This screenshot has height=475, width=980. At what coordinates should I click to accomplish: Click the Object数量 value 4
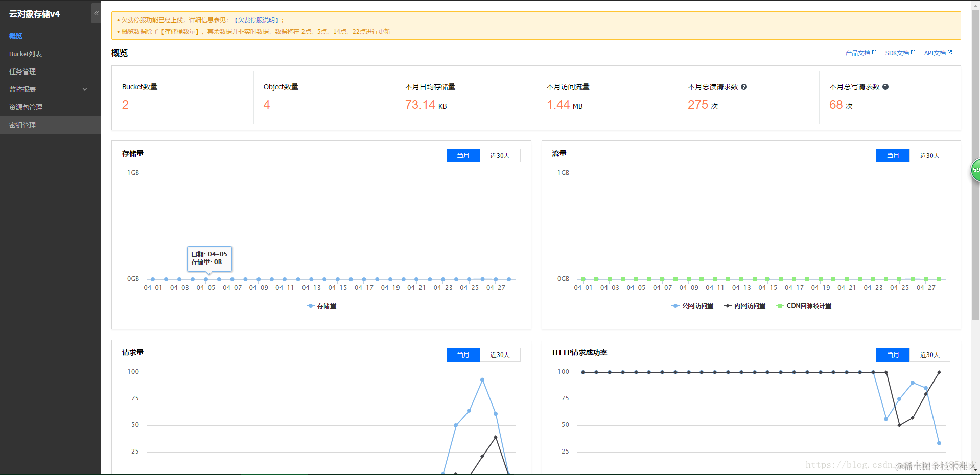pyautogui.click(x=267, y=105)
